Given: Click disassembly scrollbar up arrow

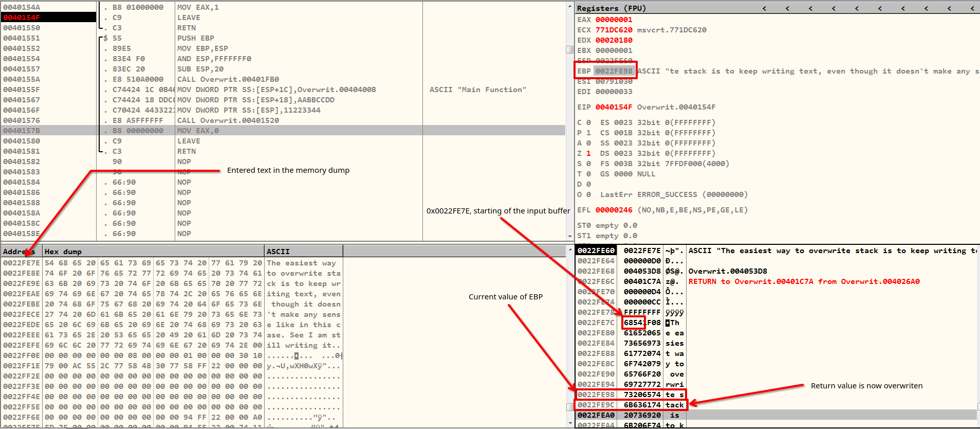Looking at the screenshot, I should click(x=569, y=7).
